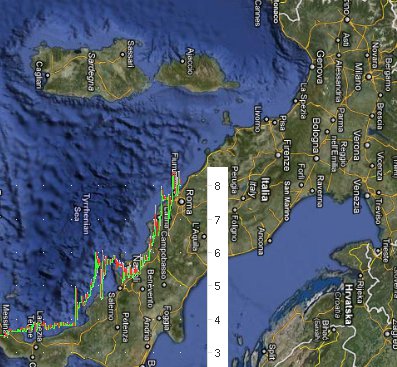Click axis value 3 on the scale
The image size is (397, 367).
[x=217, y=353]
